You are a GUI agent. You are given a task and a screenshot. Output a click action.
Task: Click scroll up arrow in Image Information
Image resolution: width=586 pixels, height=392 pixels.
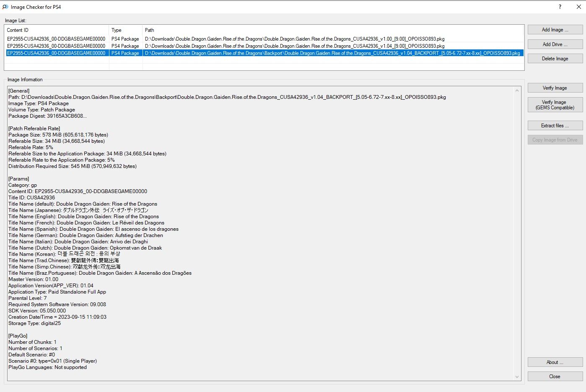coord(517,90)
